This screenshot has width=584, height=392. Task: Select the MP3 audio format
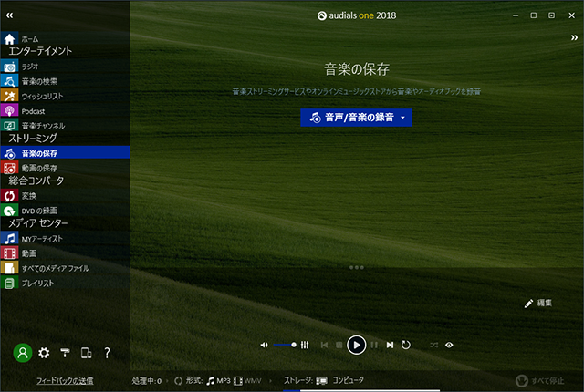click(x=219, y=380)
